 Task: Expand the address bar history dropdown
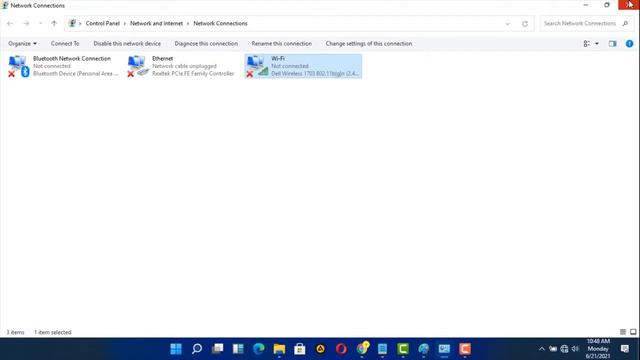pyautogui.click(x=507, y=24)
